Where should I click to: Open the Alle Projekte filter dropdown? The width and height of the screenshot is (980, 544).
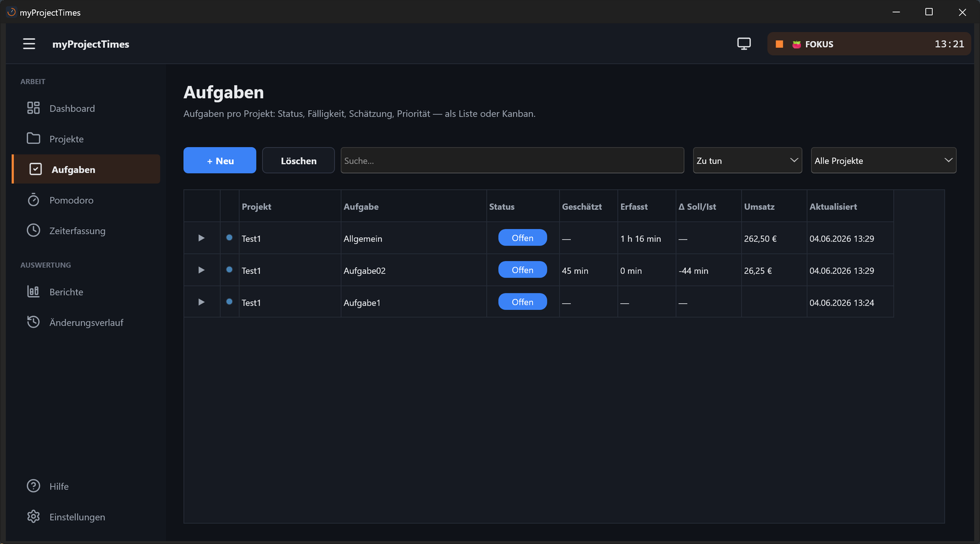883,161
